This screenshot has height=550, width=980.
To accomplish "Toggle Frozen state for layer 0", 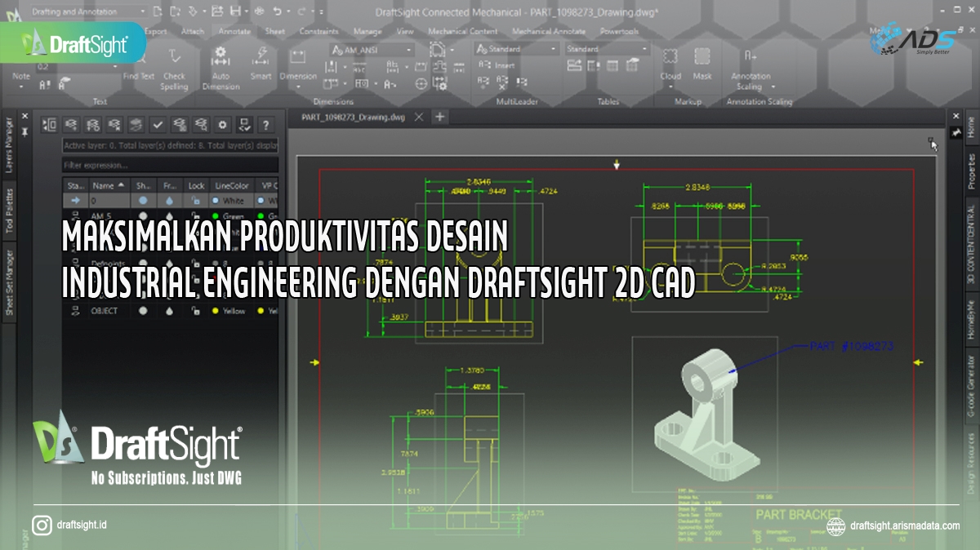I will tap(169, 200).
